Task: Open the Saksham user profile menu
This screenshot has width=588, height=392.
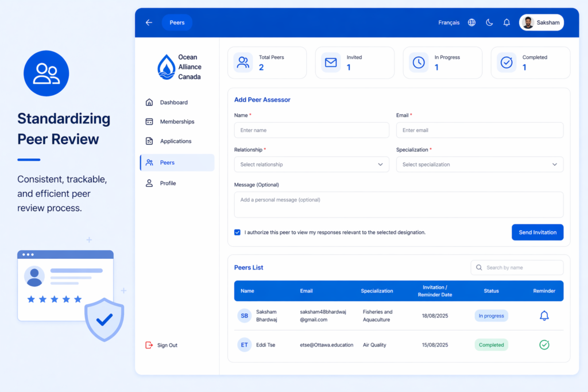Action: [541, 22]
